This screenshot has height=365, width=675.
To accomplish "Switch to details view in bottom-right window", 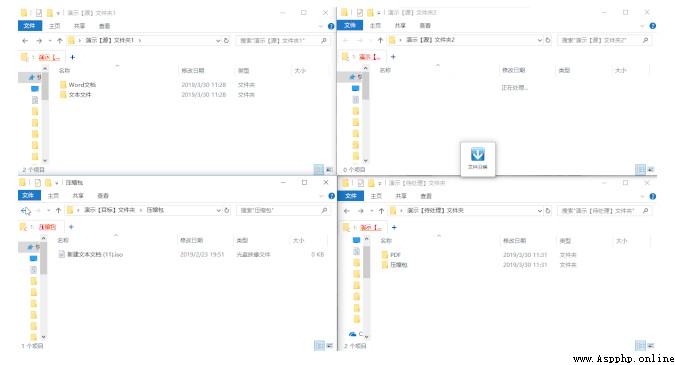I will coord(640,346).
